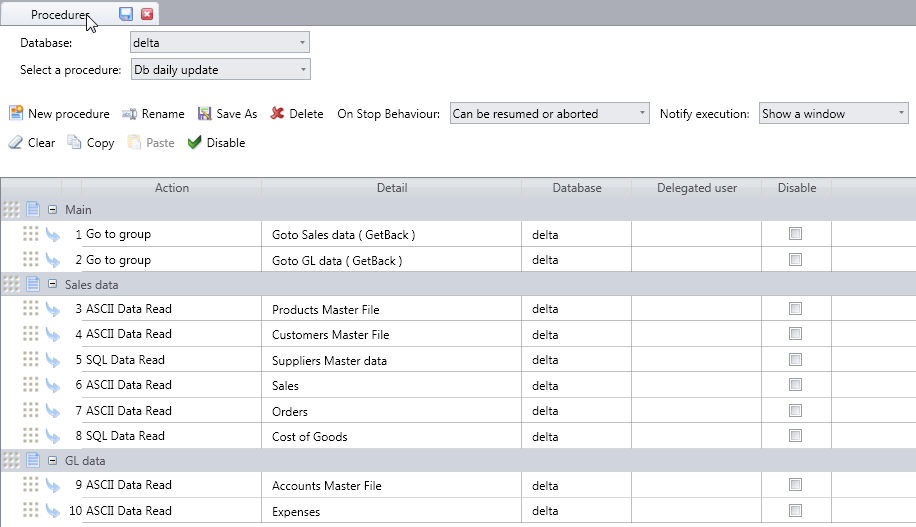
Task: Click the Rename toolbar icon
Action: click(129, 114)
